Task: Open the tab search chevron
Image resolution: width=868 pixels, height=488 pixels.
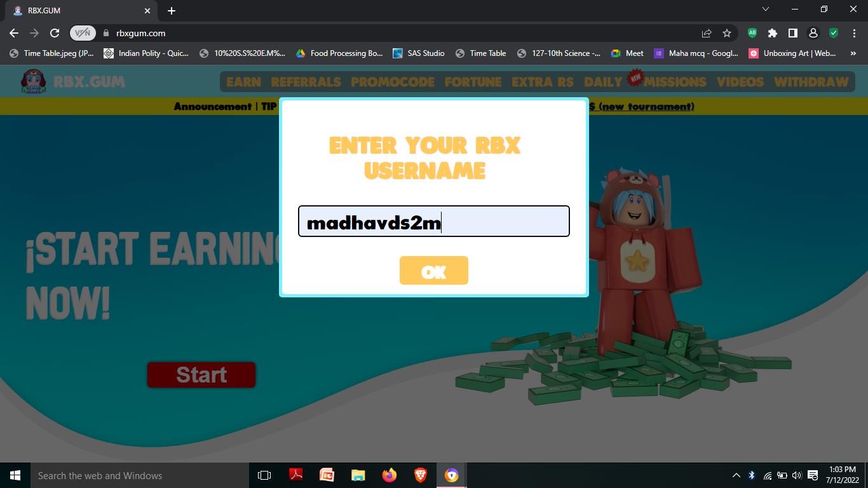Action: (x=766, y=9)
